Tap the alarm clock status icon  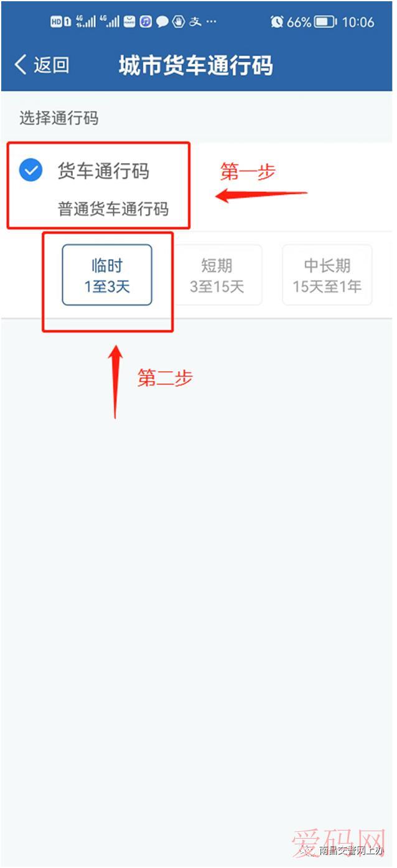[x=277, y=22]
